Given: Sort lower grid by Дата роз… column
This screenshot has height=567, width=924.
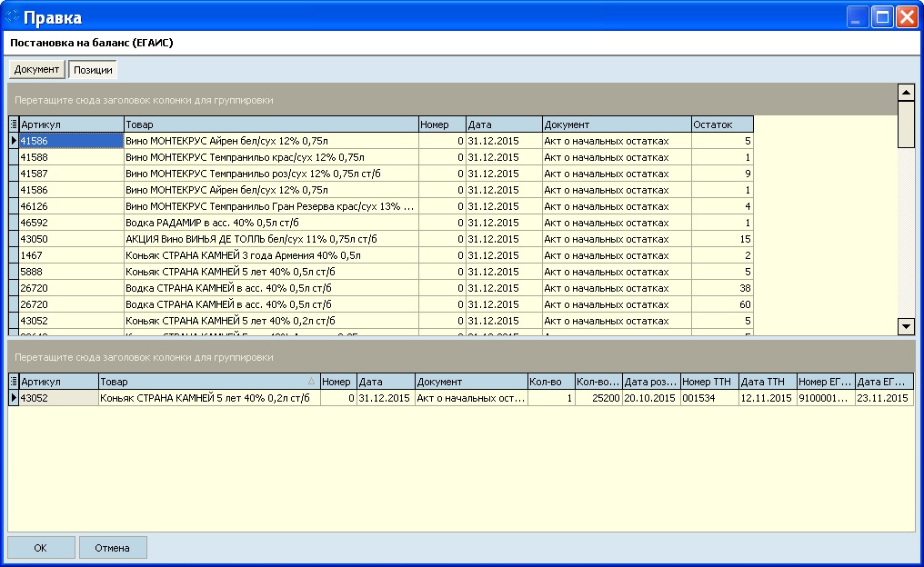Looking at the screenshot, I should point(651,382).
